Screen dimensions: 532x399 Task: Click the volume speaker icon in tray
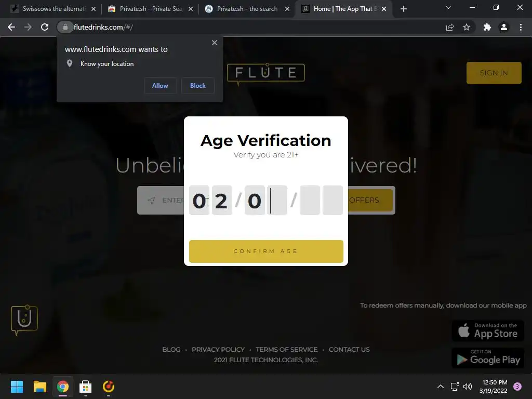468,387
